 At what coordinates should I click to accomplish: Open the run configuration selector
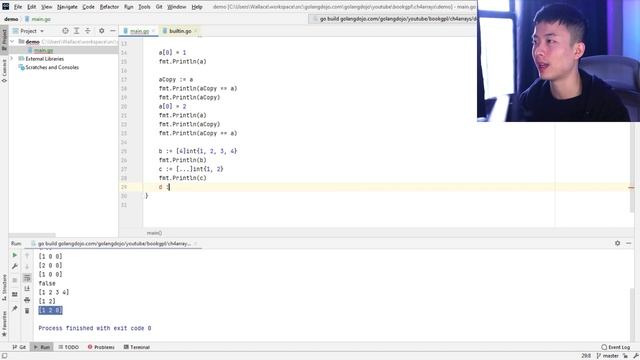(393, 19)
